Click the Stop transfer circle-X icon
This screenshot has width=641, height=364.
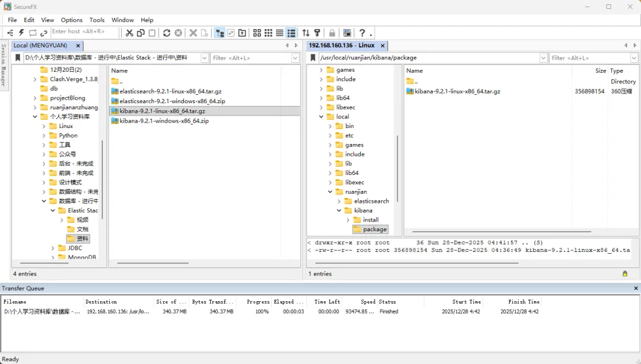pos(178,33)
